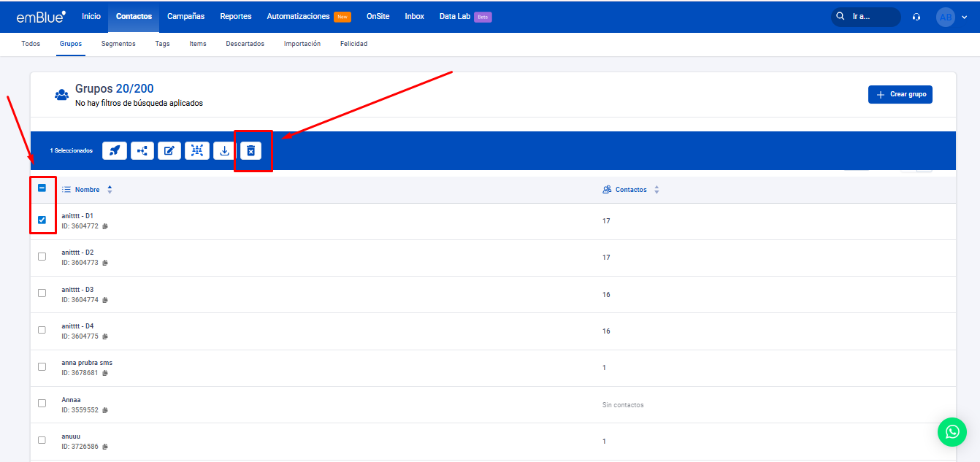Open contact count 17 for anitttt - D2
The height and width of the screenshot is (462, 980).
point(606,258)
